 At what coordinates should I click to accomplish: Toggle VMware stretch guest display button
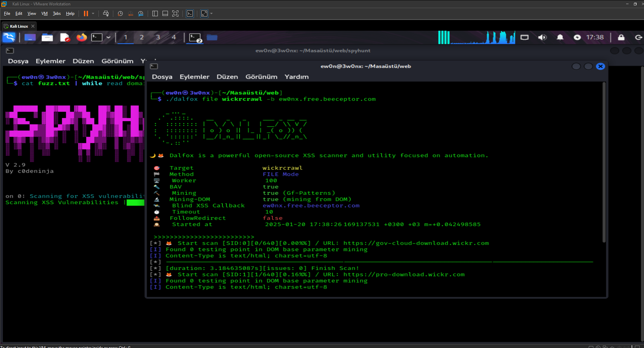[204, 14]
